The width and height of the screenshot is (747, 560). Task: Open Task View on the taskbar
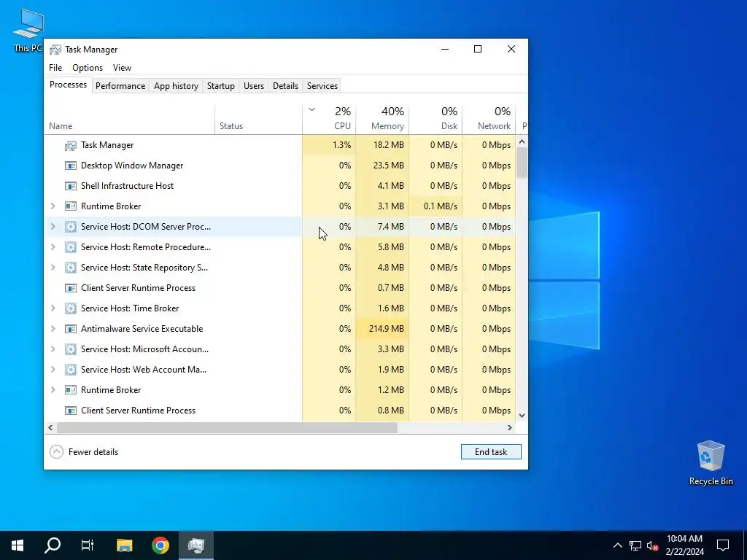[88, 545]
